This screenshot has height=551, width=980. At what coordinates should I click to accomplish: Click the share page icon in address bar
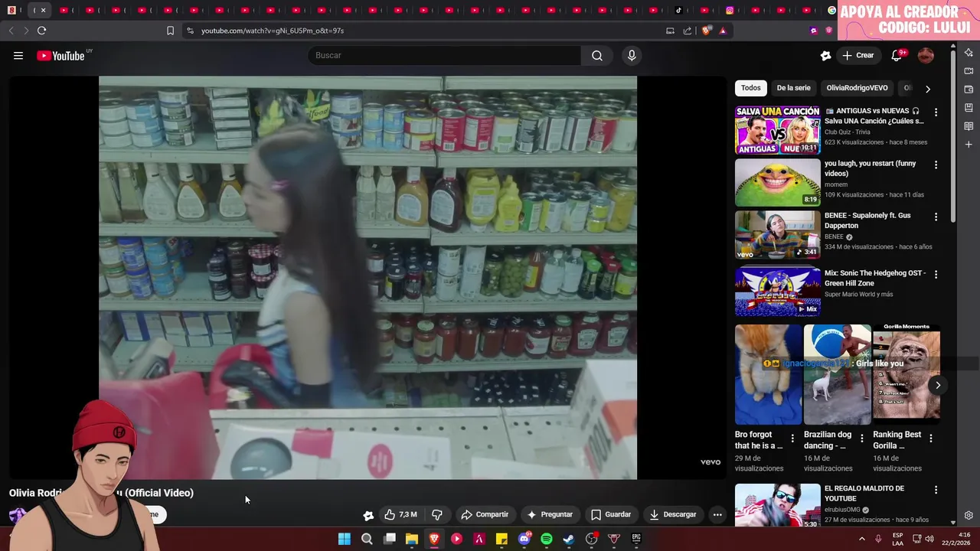pos(688,31)
